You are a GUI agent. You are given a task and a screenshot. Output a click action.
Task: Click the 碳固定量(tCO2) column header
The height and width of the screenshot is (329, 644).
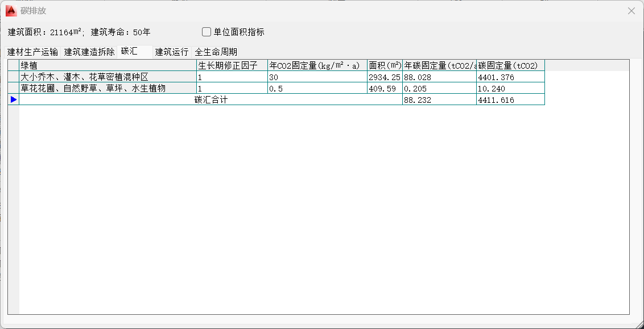(510, 65)
